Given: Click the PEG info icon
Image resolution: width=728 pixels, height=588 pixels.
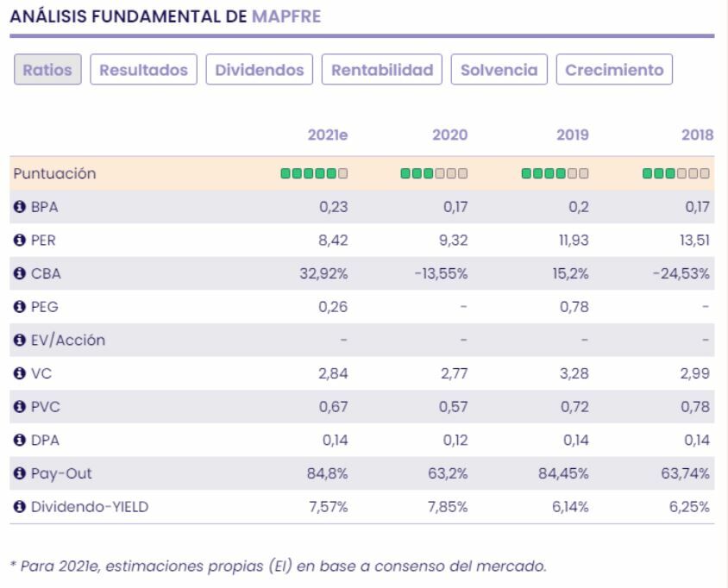Looking at the screenshot, I should 17,307.
